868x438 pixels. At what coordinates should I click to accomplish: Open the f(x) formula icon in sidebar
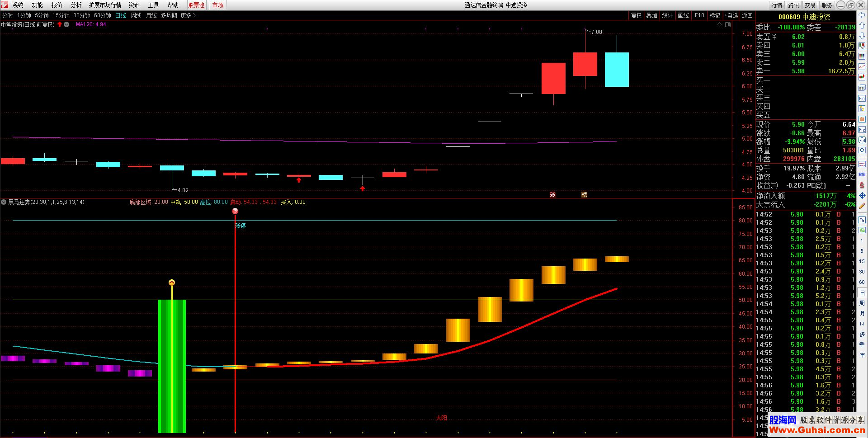click(862, 140)
